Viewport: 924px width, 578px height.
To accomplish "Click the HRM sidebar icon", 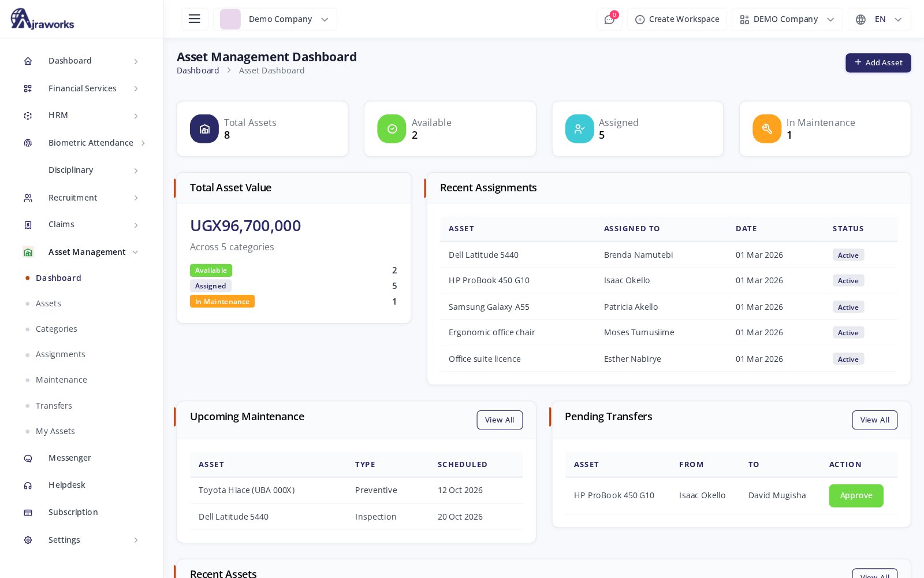I will coord(28,116).
